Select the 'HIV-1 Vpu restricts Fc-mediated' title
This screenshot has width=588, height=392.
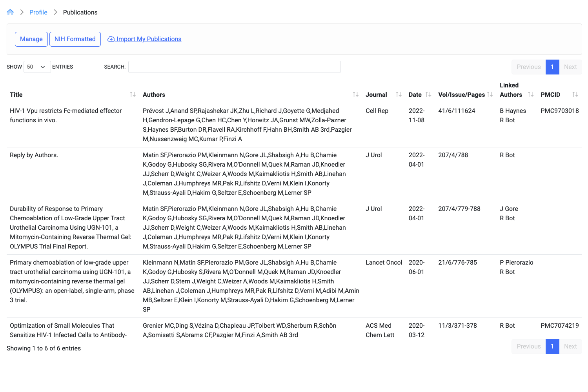[x=66, y=116]
